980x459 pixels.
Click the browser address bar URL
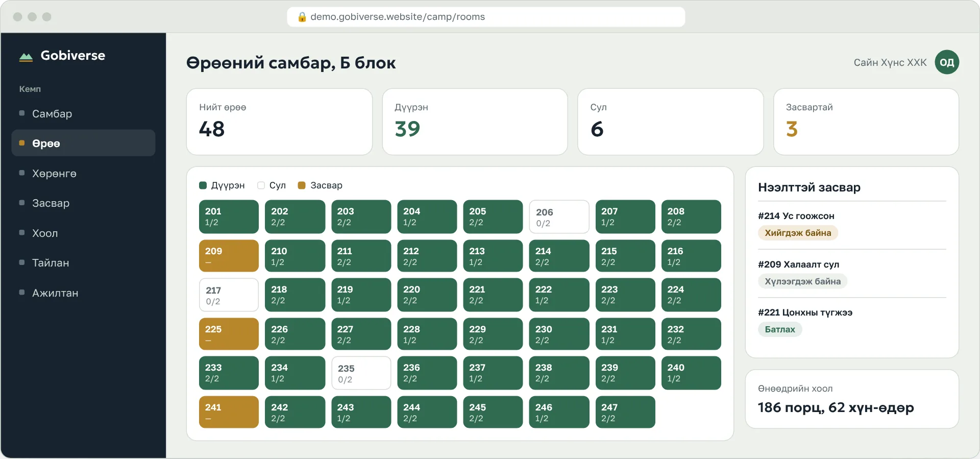(x=398, y=17)
